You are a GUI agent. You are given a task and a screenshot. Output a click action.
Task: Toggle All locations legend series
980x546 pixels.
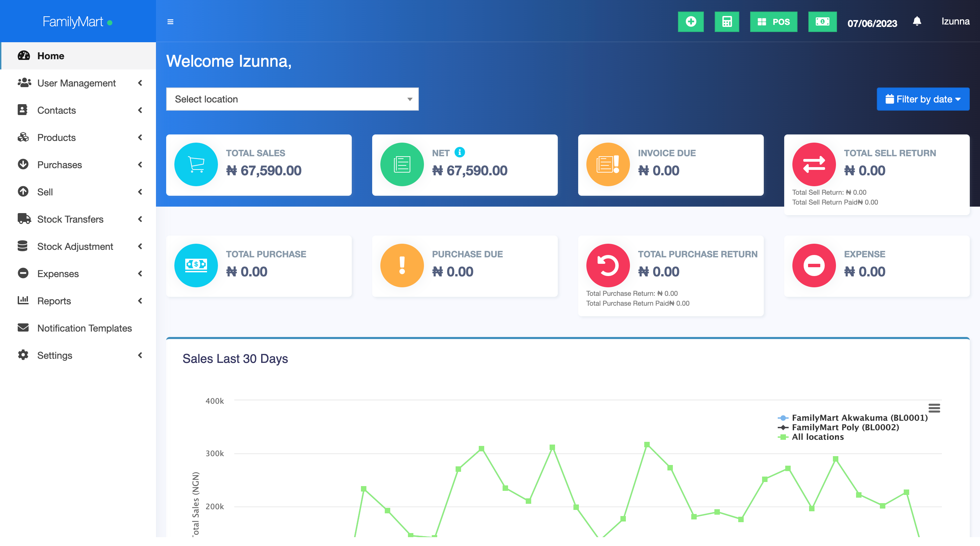pyautogui.click(x=811, y=437)
